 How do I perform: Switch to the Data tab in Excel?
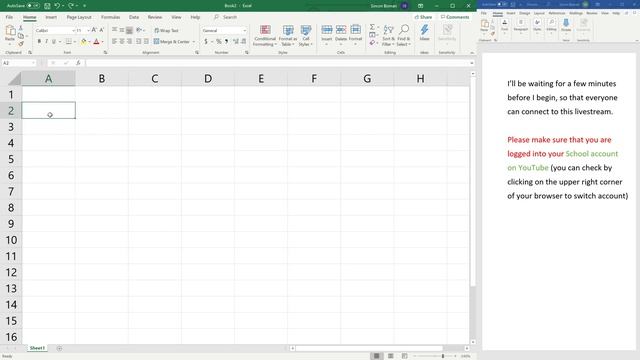(x=134, y=17)
